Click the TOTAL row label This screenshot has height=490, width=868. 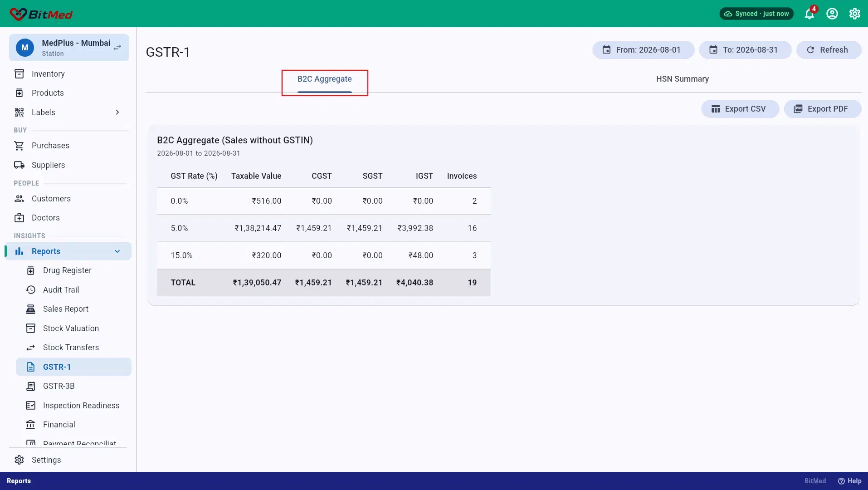[183, 283]
